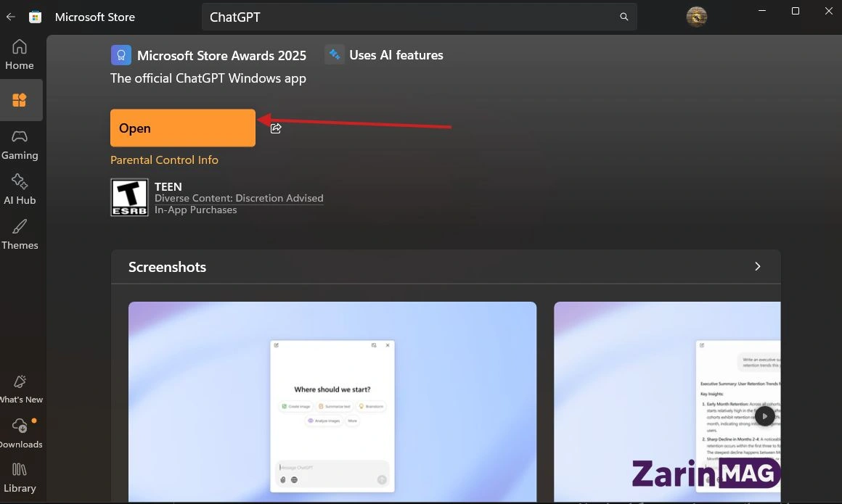Click the ChatGPT search box
This screenshot has height=504, width=842.
(419, 17)
